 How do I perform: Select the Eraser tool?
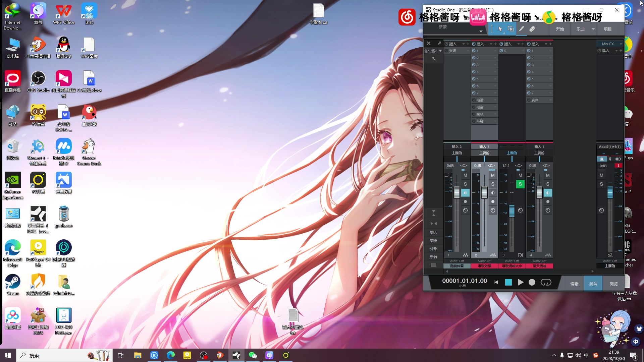pyautogui.click(x=532, y=29)
